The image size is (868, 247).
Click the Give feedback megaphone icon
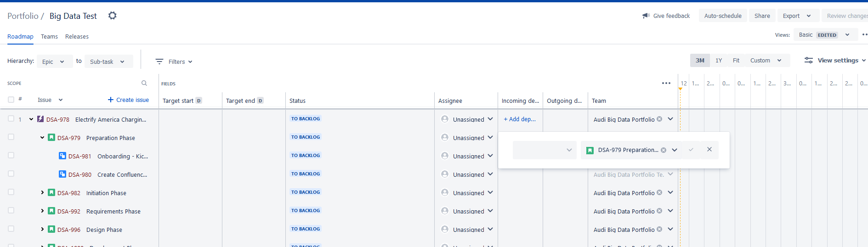point(646,16)
